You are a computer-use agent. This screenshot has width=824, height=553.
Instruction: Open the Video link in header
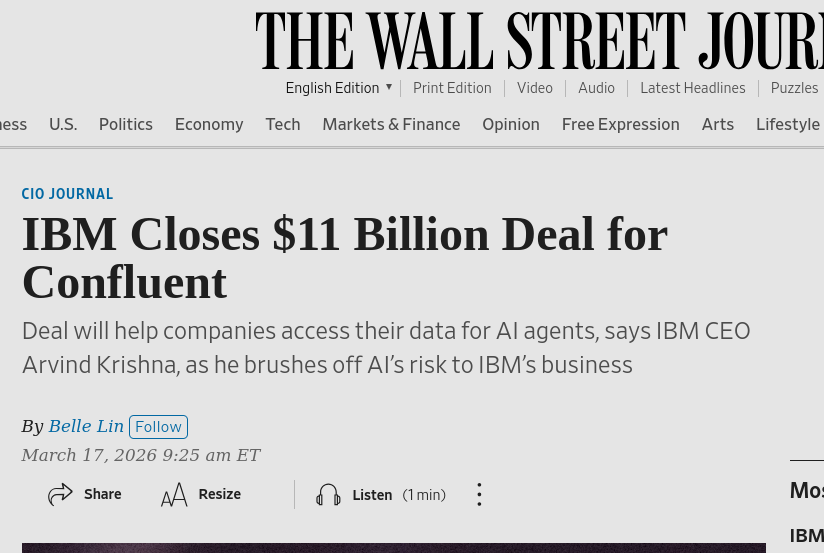click(535, 88)
